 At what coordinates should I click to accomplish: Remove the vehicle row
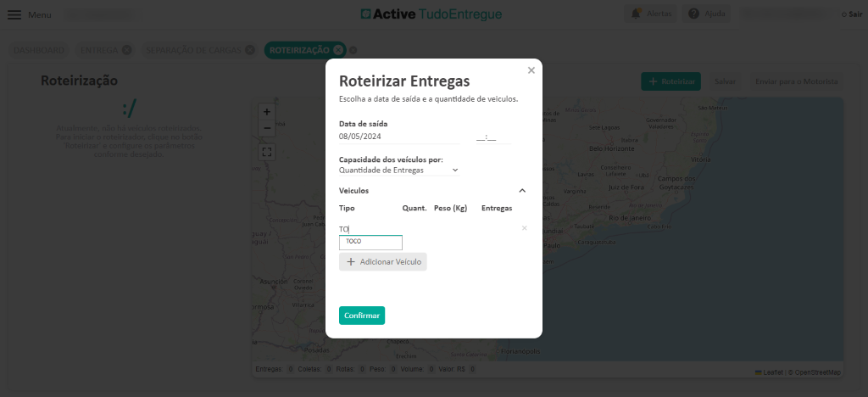[x=524, y=227]
